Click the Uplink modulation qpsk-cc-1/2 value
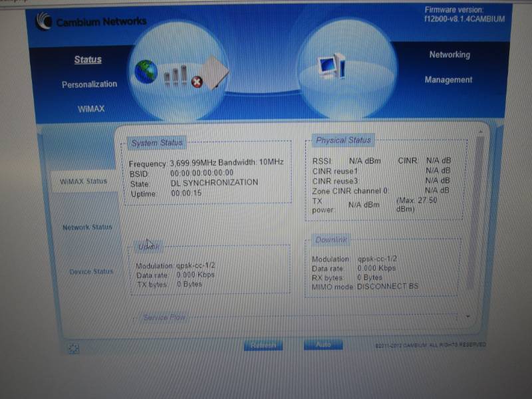This screenshot has height=399, width=532. [196, 265]
